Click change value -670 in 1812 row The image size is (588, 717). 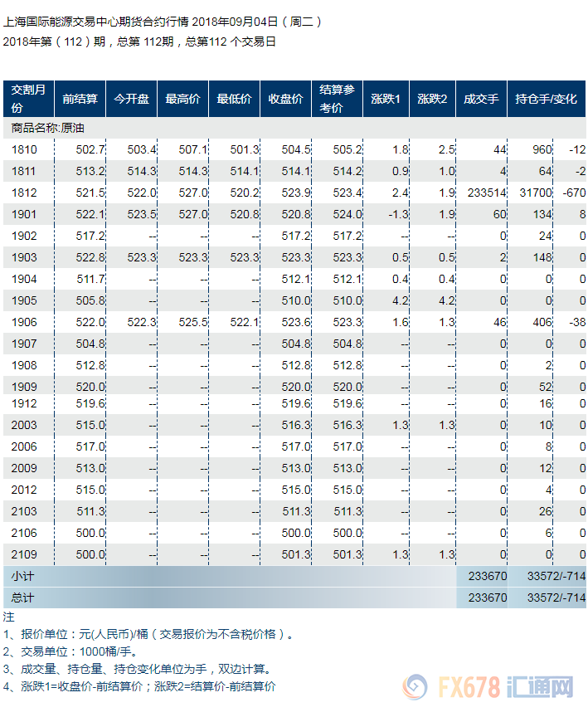click(574, 193)
